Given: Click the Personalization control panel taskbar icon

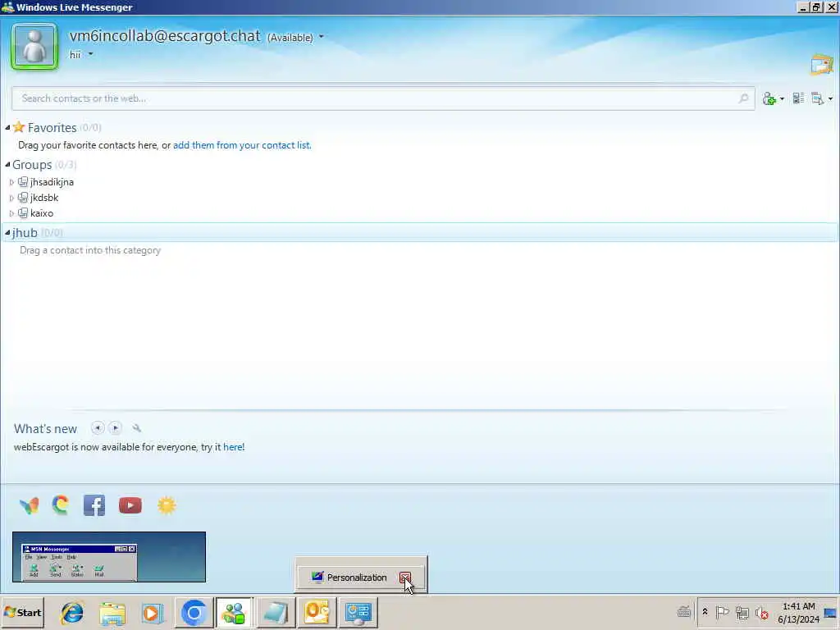Looking at the screenshot, I should pos(358,612).
